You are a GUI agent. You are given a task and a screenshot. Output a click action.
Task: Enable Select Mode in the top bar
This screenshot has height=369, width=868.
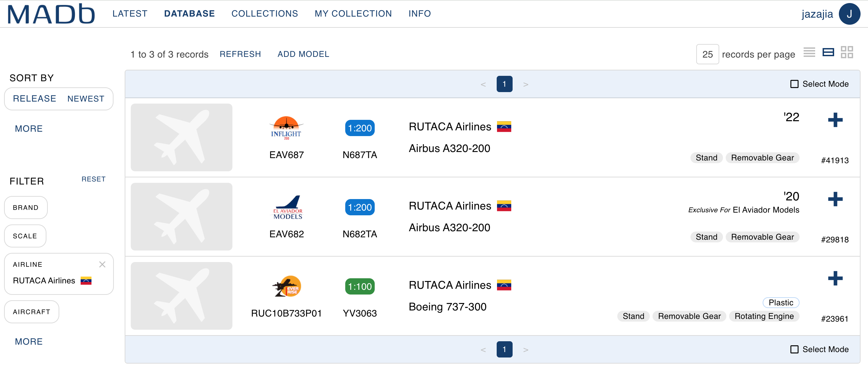coord(794,84)
